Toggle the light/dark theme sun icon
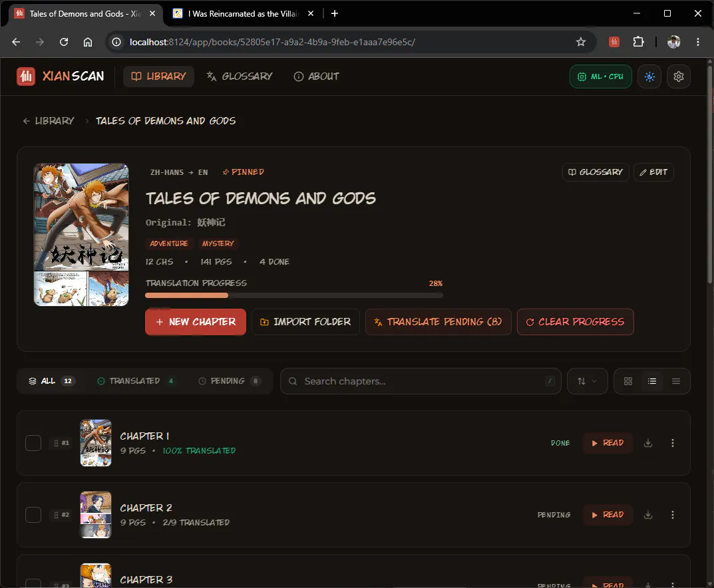The image size is (714, 588). point(649,76)
